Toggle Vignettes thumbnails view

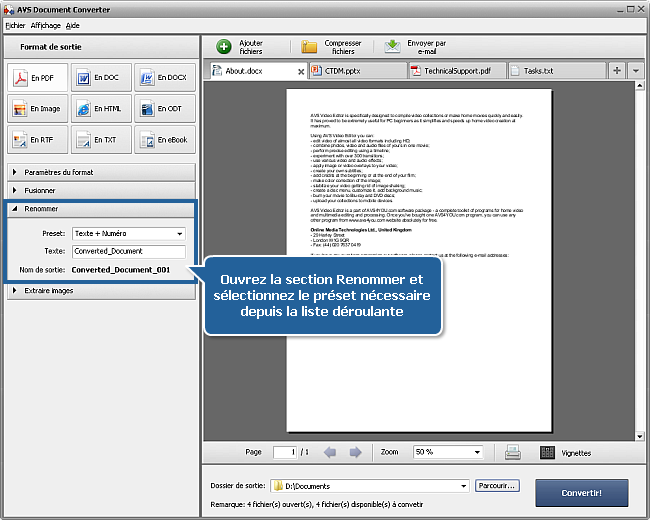coord(566,453)
